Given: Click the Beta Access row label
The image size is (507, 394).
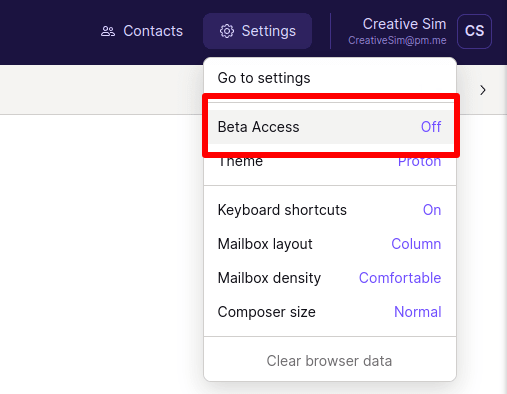Looking at the screenshot, I should pos(258,127).
